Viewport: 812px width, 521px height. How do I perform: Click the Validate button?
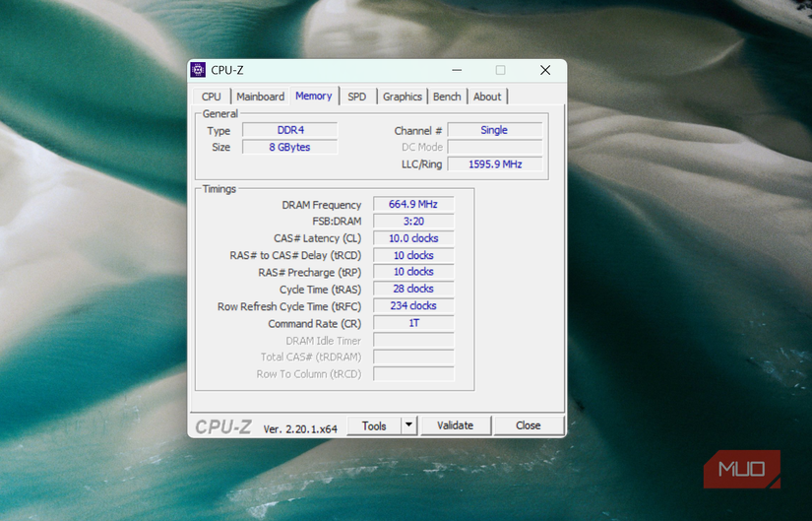(455, 425)
